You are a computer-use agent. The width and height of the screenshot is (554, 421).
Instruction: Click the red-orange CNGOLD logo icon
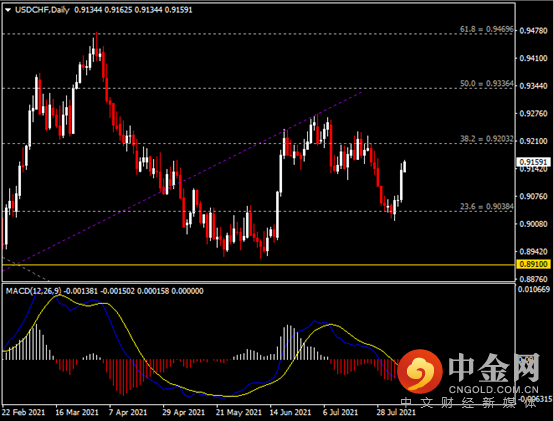point(420,371)
